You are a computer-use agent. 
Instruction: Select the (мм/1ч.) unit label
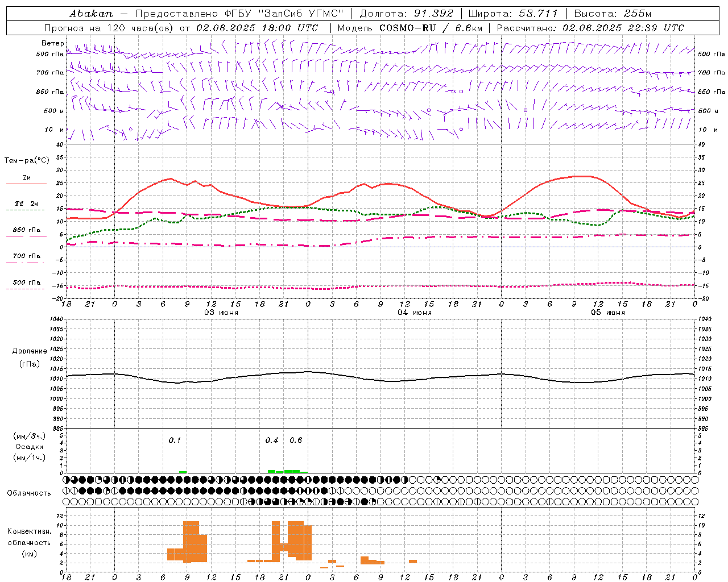click(30, 458)
